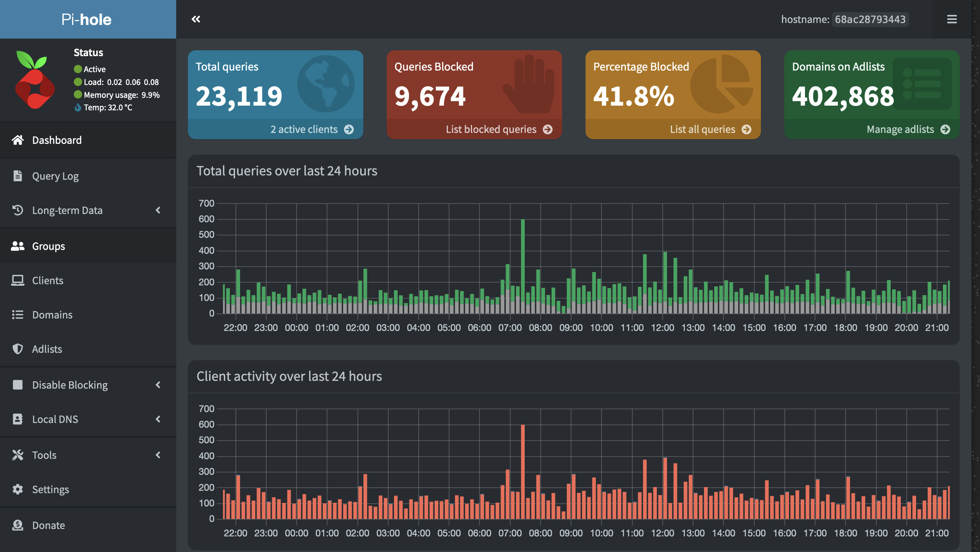Toggle the sidebar collapse button

point(196,18)
